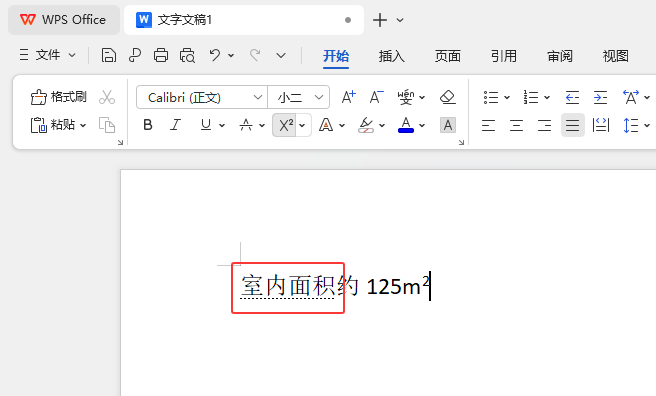Image resolution: width=656 pixels, height=396 pixels.
Task: Decrease paragraph indent
Action: 572,97
